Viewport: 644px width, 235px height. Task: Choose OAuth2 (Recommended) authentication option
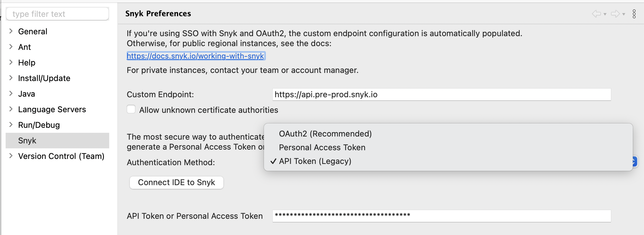[x=325, y=134]
